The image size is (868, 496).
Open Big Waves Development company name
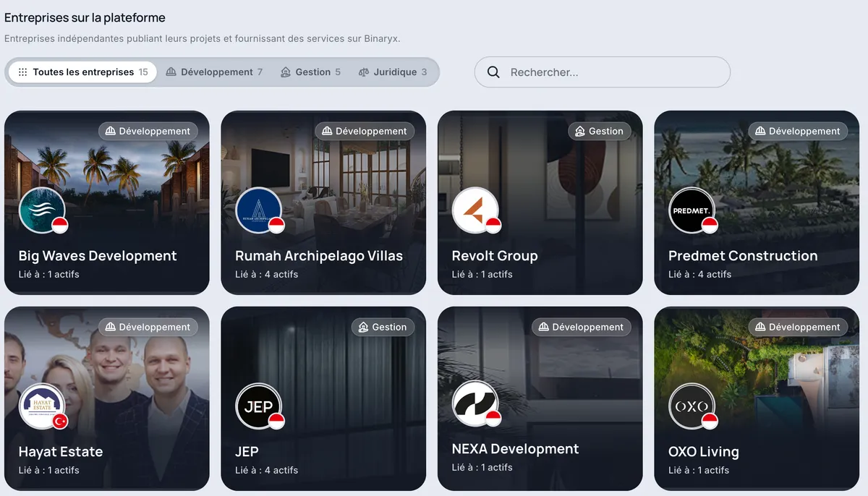[x=98, y=256]
